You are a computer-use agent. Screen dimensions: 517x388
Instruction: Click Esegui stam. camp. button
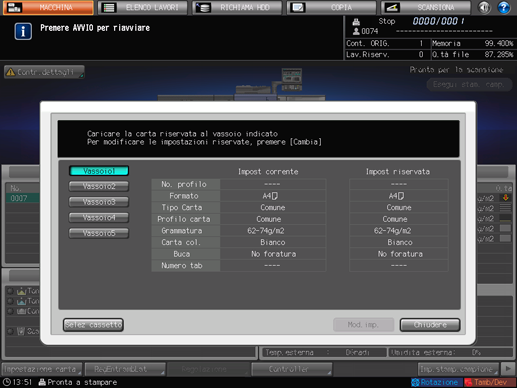469,84
